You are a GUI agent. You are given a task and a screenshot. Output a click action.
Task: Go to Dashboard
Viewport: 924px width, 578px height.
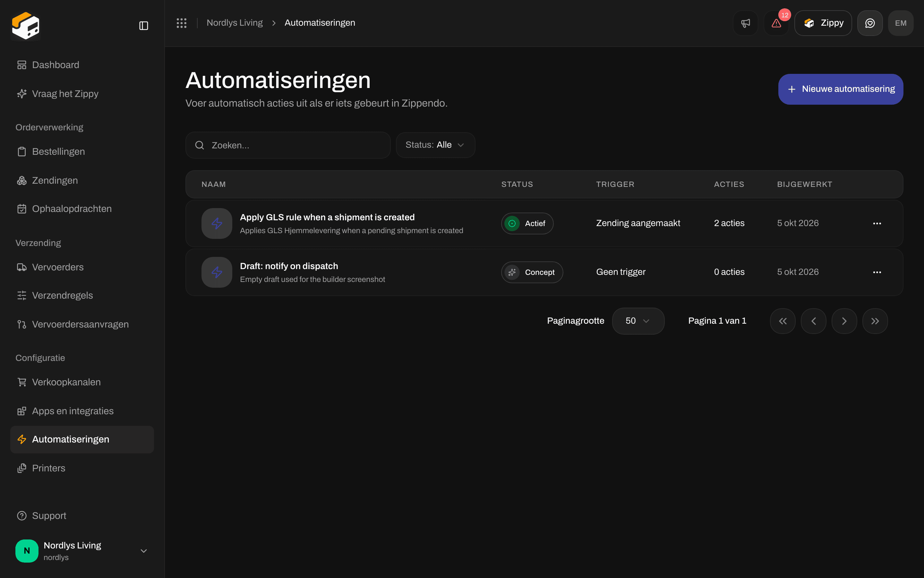(x=82, y=65)
